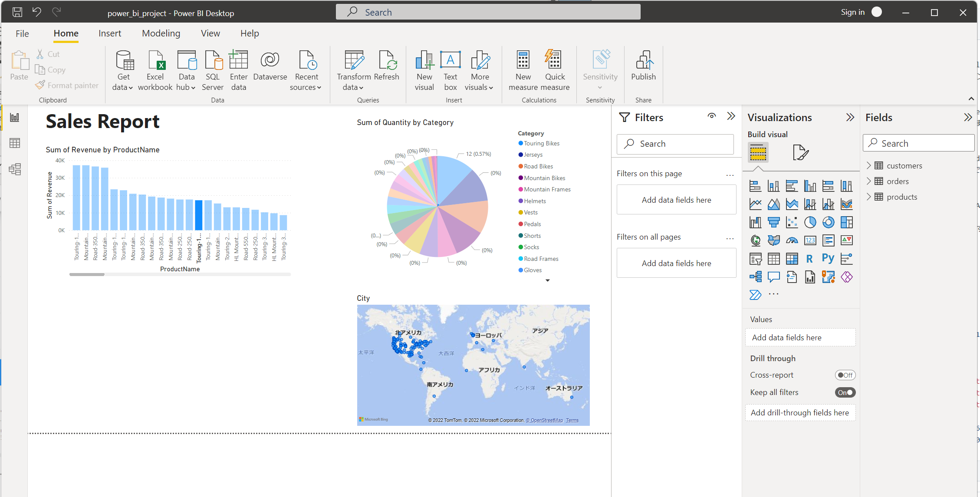
Task: Click the R script visual icon
Action: click(809, 259)
